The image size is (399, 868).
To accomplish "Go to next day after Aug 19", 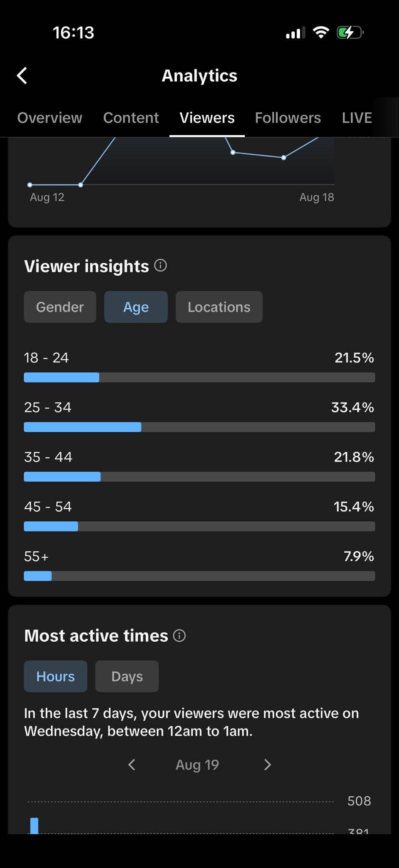I will 267,765.
